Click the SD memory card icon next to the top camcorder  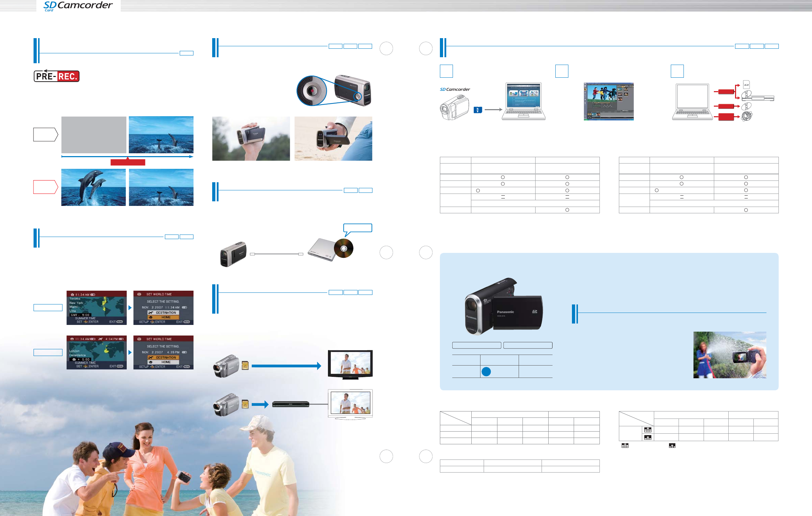[x=245, y=366]
